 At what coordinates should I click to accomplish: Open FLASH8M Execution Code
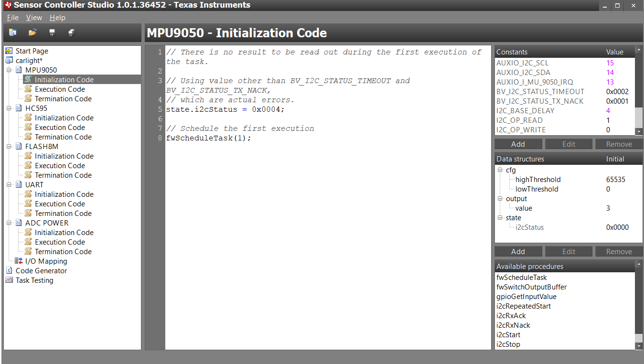pos(60,166)
